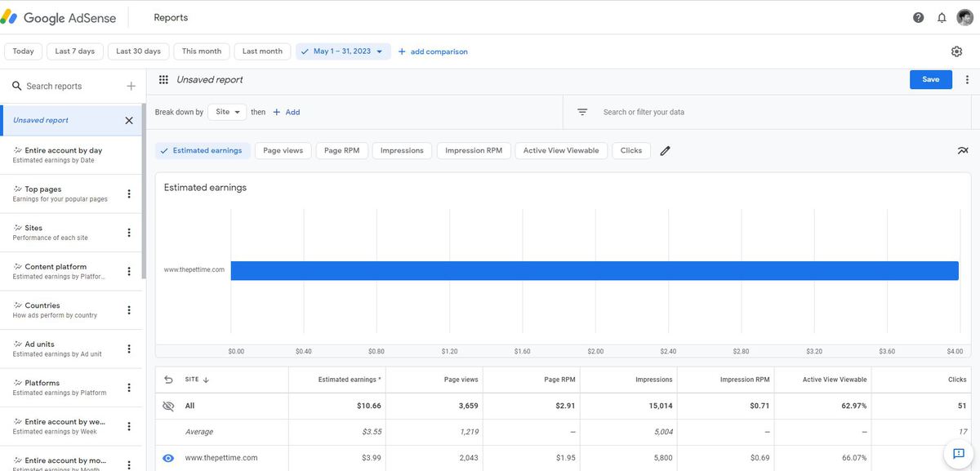The image size is (980, 471).
Task: Close the Unsaved report entry
Action: (129, 120)
